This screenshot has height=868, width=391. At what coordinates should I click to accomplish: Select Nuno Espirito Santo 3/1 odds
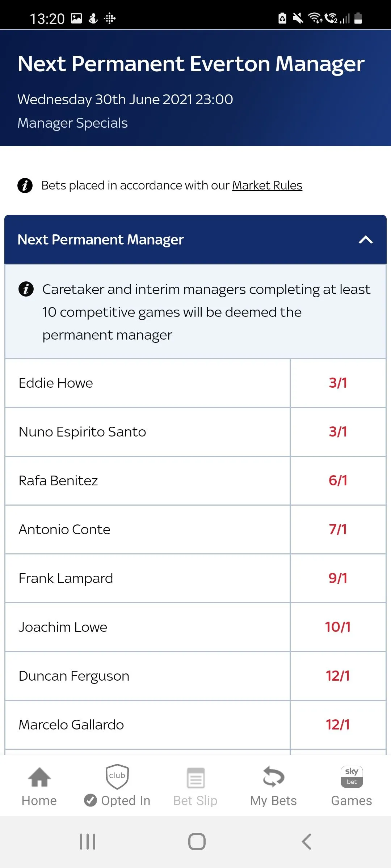338,432
